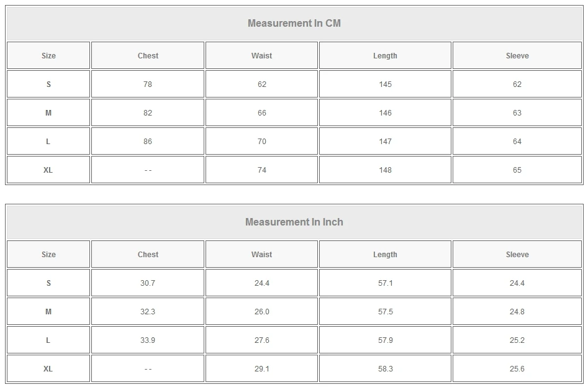Image resolution: width=588 pixels, height=387 pixels.
Task: Click the Sleeve header in the Inch table
Action: click(x=517, y=255)
